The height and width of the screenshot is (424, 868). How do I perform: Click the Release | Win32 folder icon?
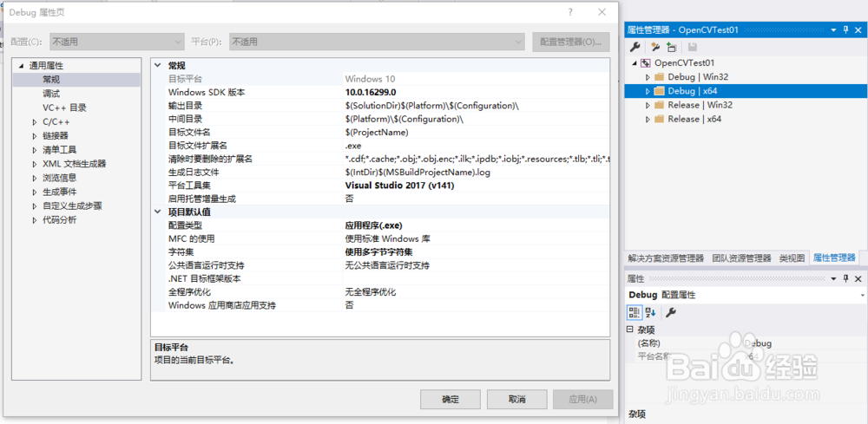point(659,105)
